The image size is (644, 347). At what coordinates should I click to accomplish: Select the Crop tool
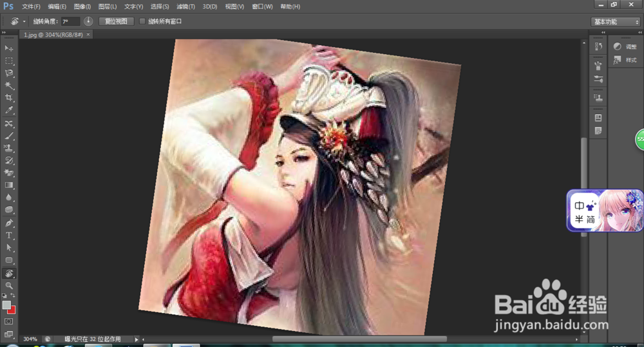8,98
